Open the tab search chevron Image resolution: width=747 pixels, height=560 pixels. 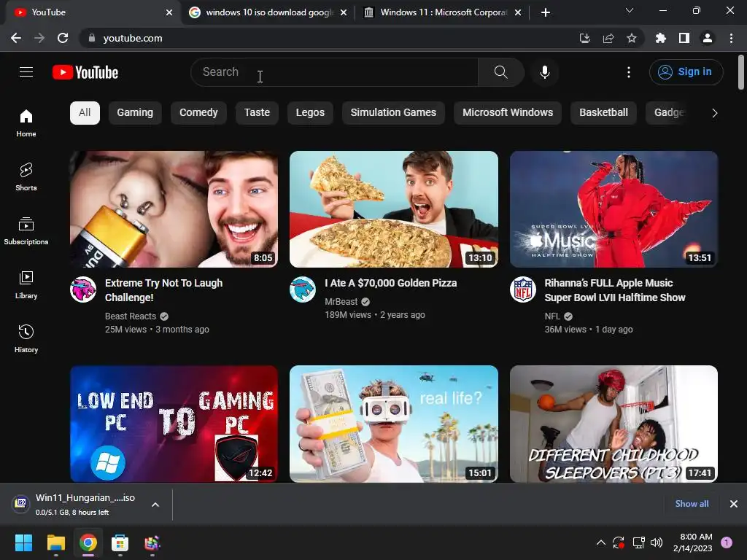coord(630,10)
